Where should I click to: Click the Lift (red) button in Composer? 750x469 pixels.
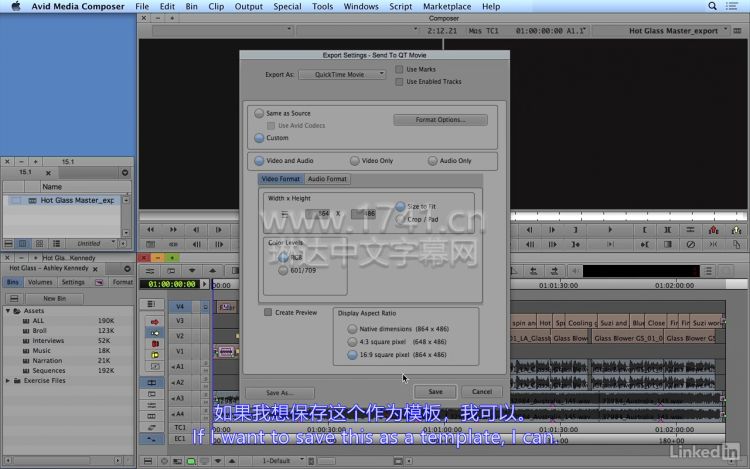coord(713,230)
